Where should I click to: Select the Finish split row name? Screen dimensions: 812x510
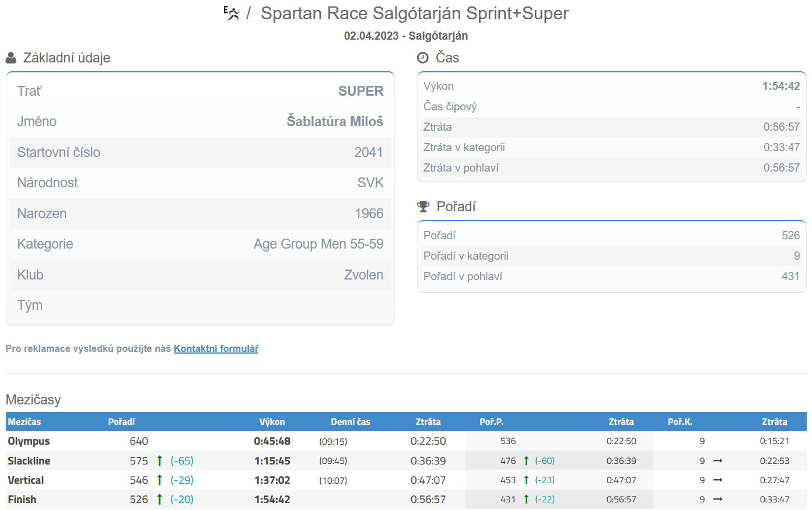click(x=22, y=499)
